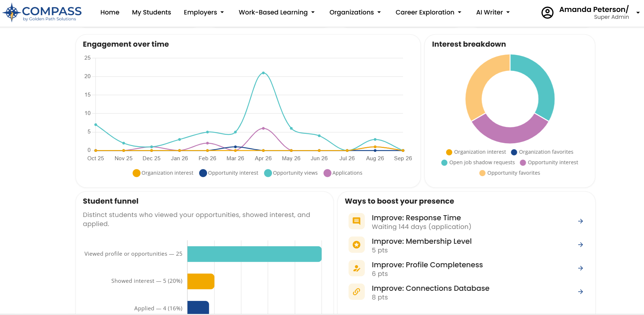Expand the Employers dropdown menu
Viewport: 644px width, 315px height.
tap(204, 12)
